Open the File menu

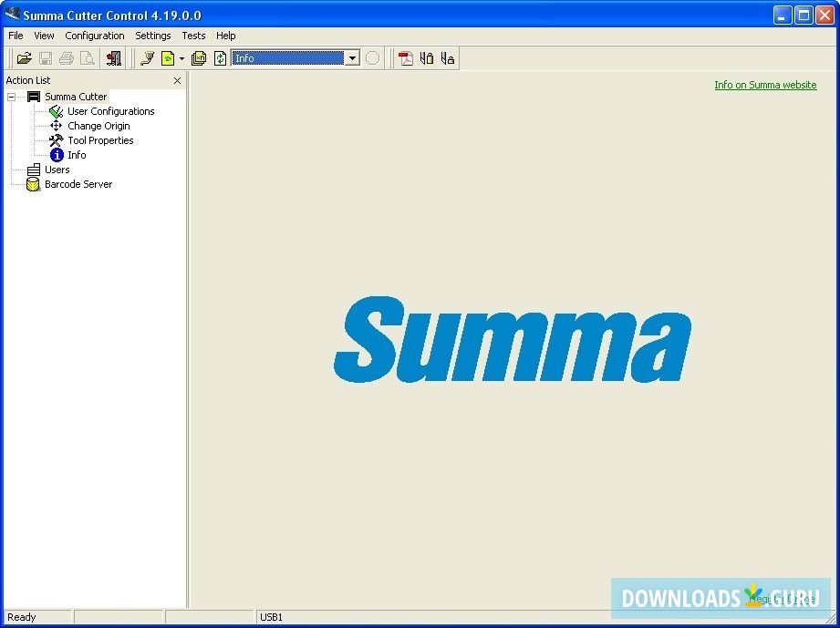16,36
